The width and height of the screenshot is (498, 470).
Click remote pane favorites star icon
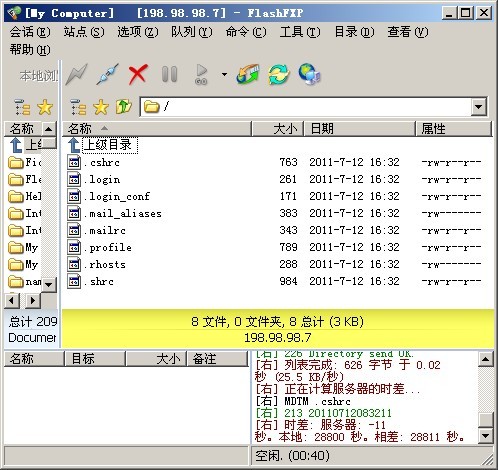click(x=101, y=107)
